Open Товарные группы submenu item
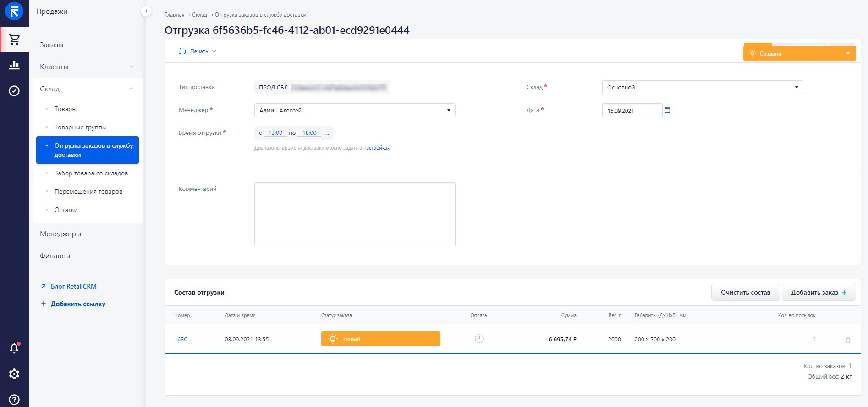 (81, 127)
